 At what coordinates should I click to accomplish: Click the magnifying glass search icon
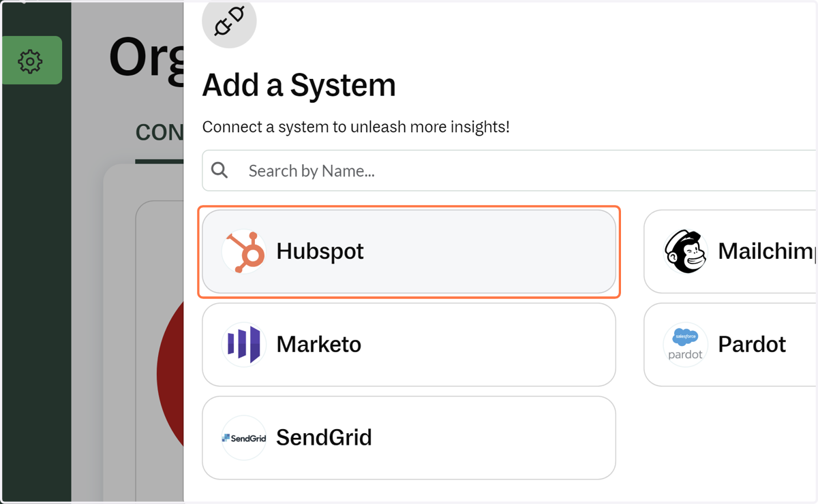click(x=219, y=170)
